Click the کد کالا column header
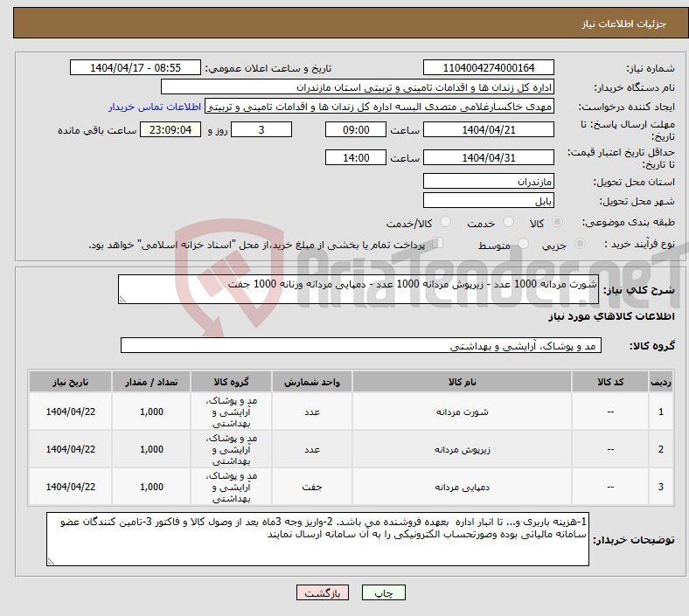 coord(610,382)
